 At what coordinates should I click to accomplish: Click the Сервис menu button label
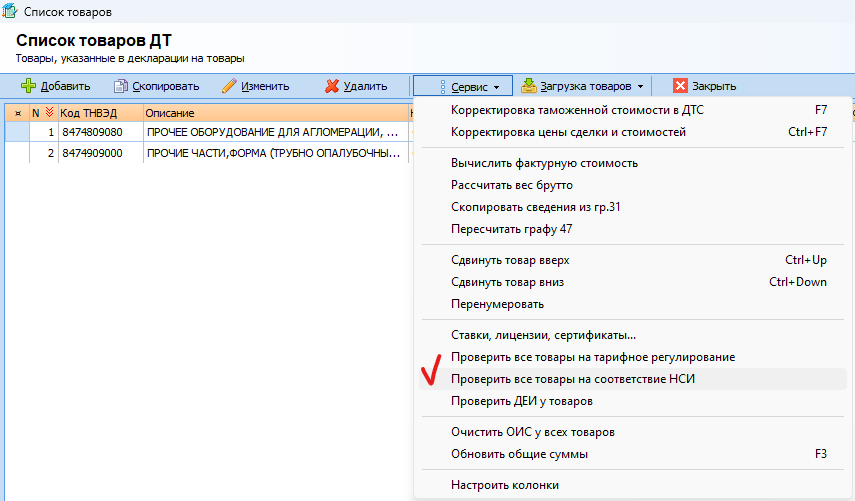click(469, 87)
